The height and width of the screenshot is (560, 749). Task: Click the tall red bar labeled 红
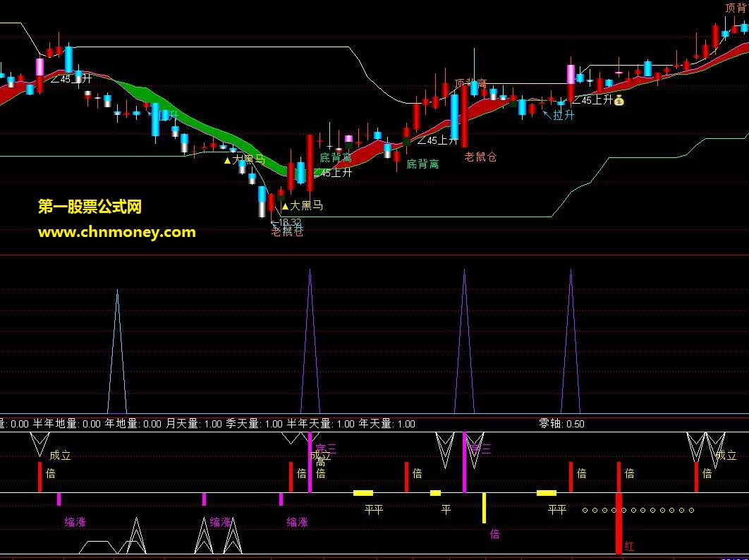click(619, 523)
